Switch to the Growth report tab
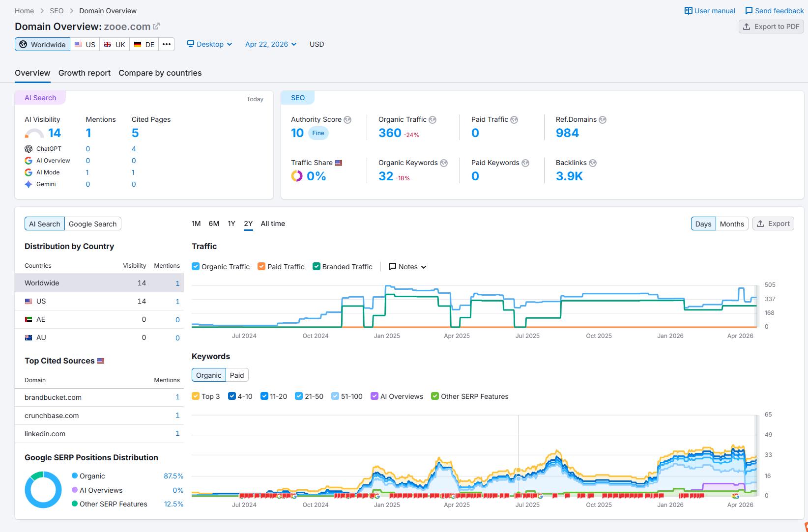808x532 pixels. [85, 73]
